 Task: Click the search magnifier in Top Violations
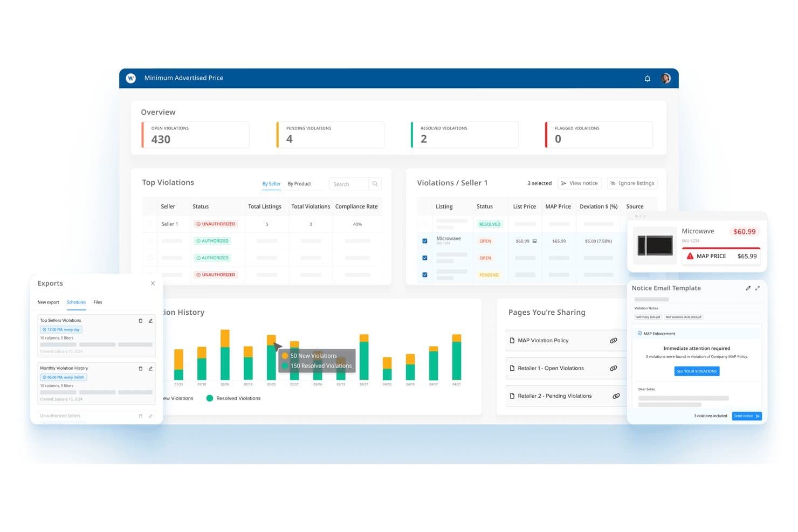[x=375, y=184]
